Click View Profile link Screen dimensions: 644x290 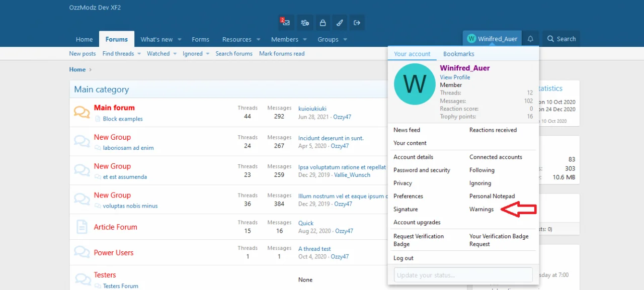[455, 77]
